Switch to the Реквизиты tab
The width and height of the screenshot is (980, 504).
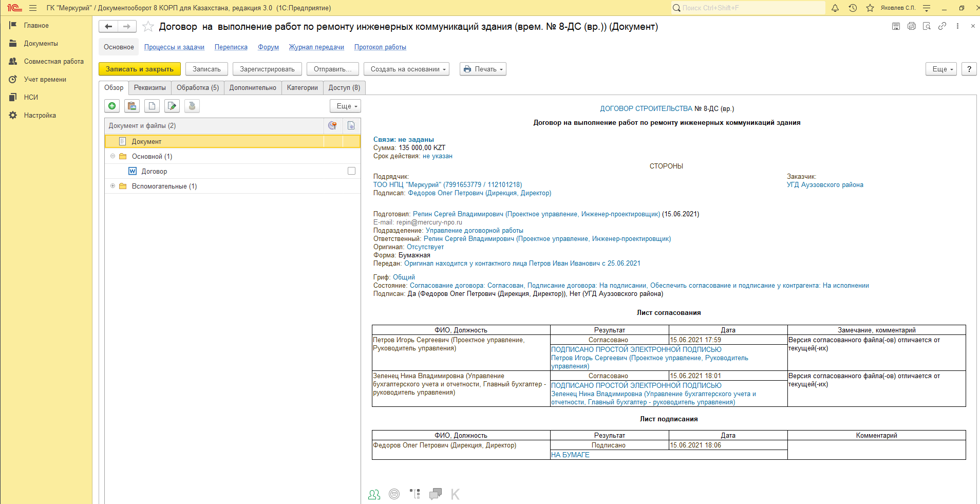149,88
